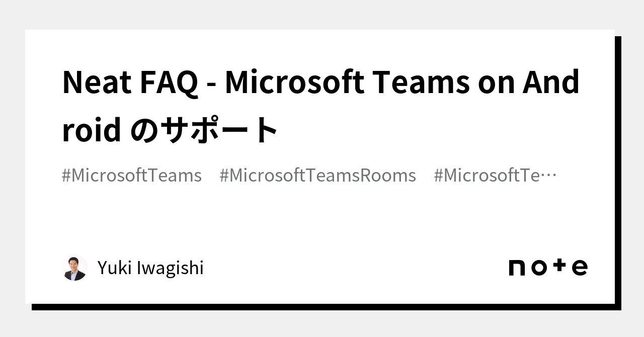This screenshot has width=644, height=337.
Task: Open author name Yuki Iwagishi
Action: 150,268
